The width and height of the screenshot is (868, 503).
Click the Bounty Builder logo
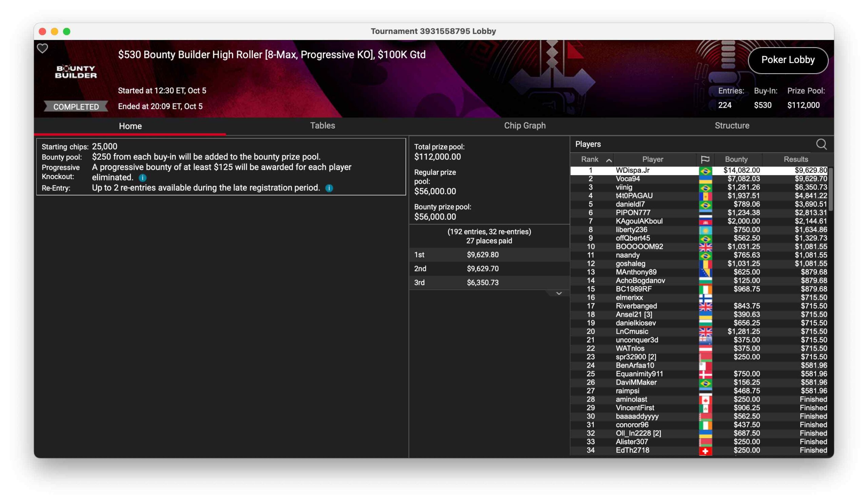coord(76,72)
